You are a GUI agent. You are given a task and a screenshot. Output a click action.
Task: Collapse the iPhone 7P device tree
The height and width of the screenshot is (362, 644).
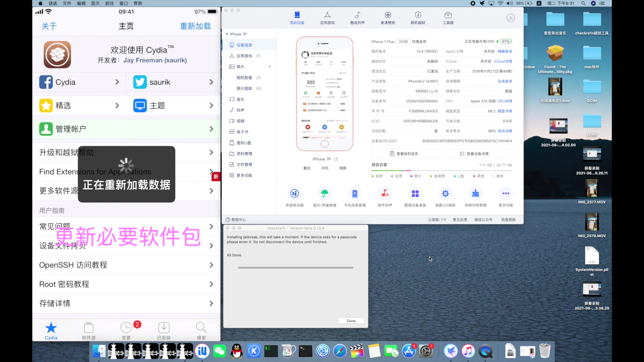tap(227, 34)
